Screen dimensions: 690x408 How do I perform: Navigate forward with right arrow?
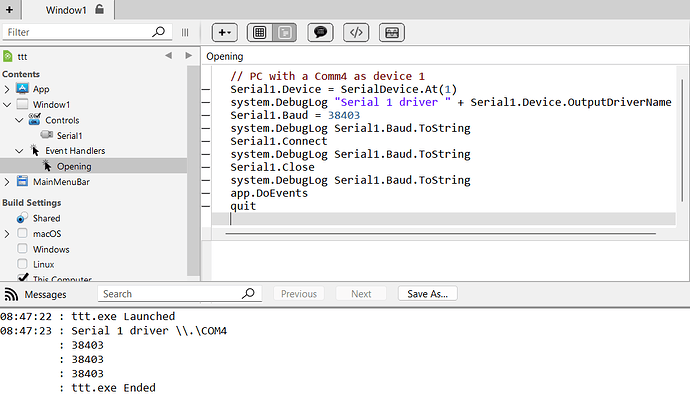coord(189,55)
